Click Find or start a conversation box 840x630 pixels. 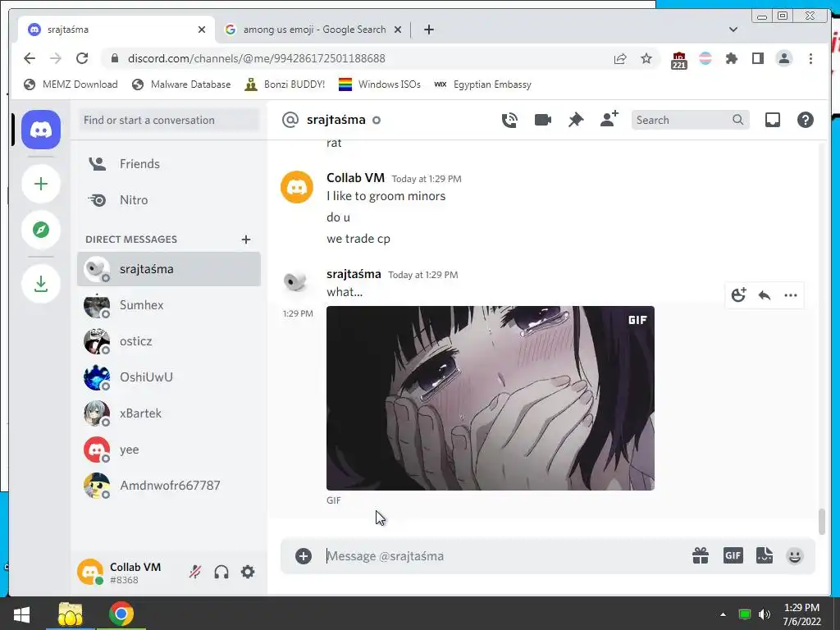pos(169,120)
